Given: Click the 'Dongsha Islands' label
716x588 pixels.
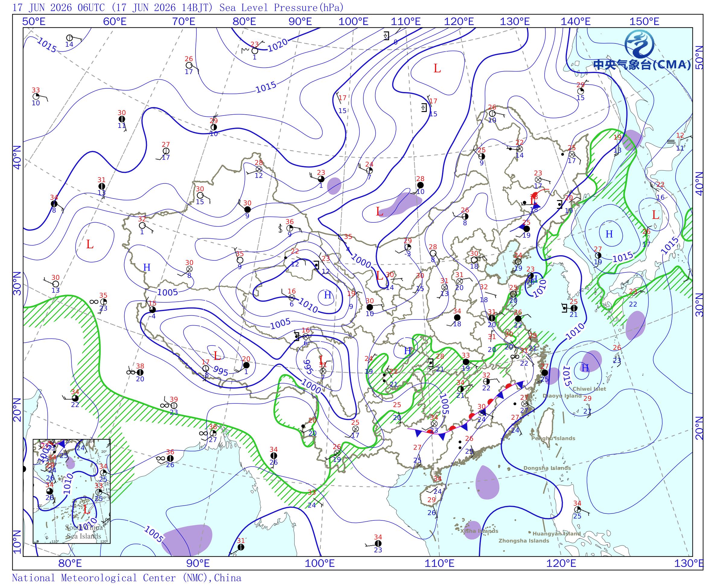Looking at the screenshot, I should (x=547, y=468).
